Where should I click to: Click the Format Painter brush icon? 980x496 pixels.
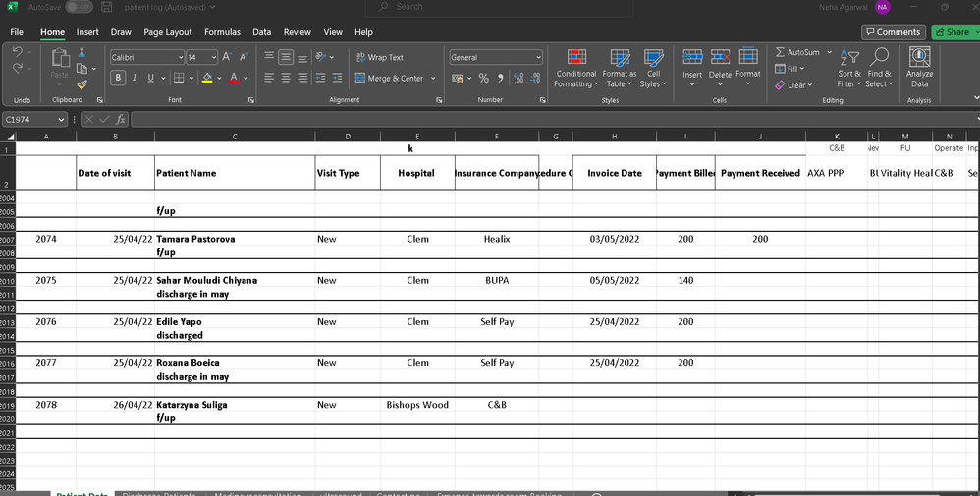82,84
